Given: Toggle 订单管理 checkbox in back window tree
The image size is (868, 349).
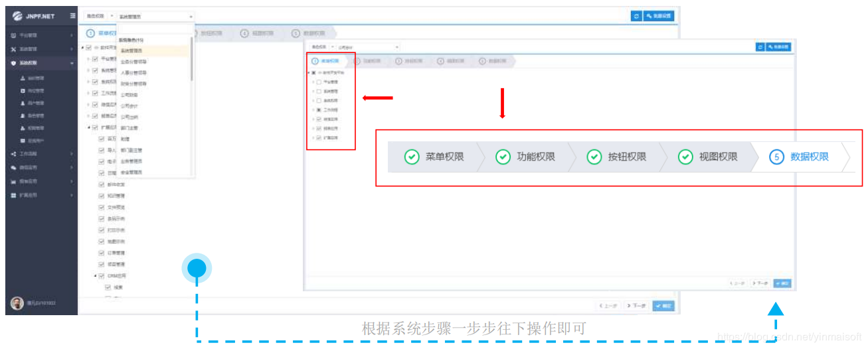Looking at the screenshot, I should click(102, 253).
